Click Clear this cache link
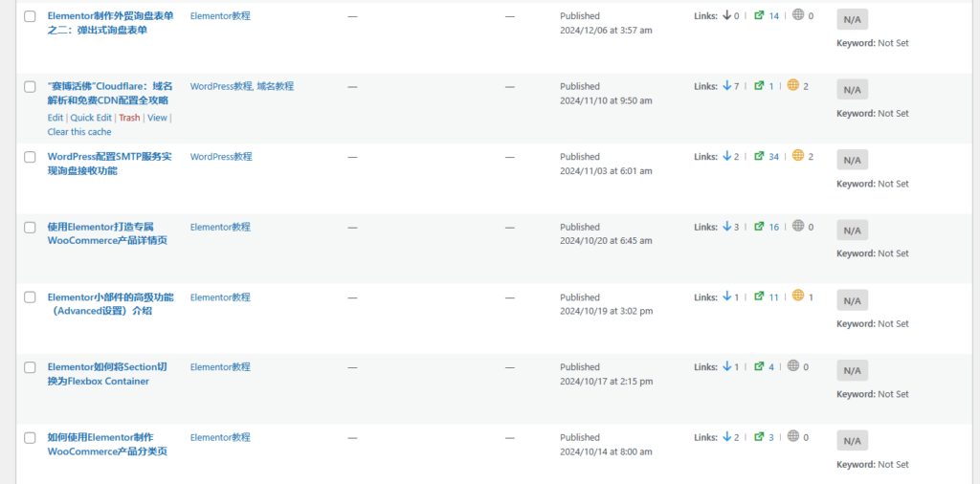Image resolution: width=980 pixels, height=484 pixels. 79,132
